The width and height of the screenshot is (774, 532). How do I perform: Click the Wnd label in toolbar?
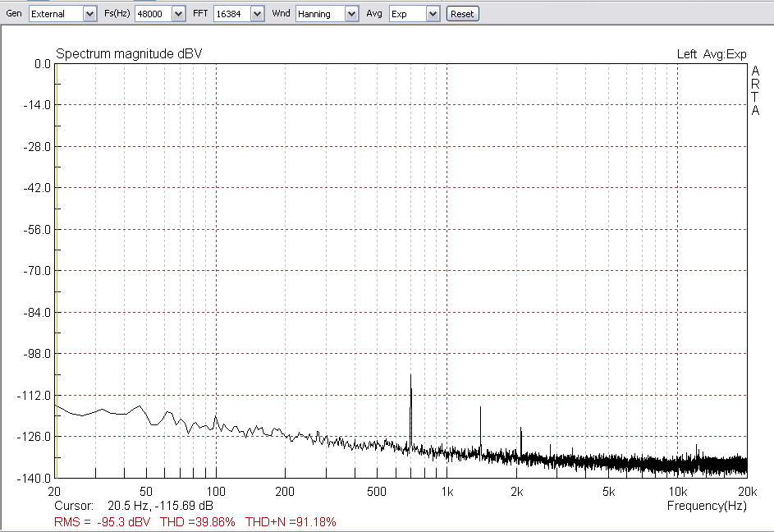click(281, 13)
